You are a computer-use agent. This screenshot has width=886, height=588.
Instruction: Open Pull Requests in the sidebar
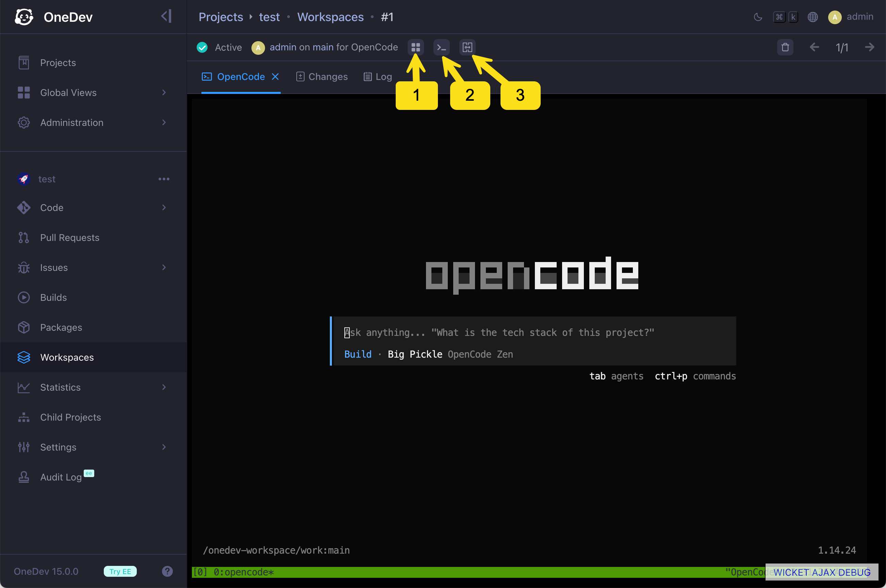pyautogui.click(x=93, y=238)
